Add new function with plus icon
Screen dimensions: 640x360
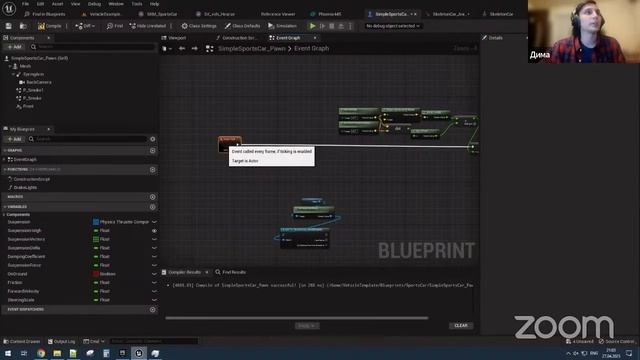153,169
